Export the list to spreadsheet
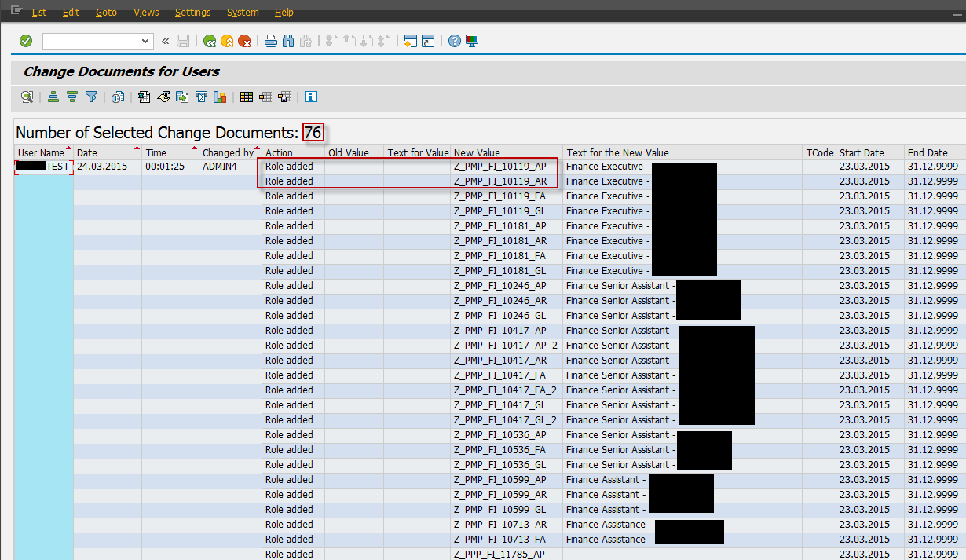Screen dimensions: 966x560 [142, 97]
